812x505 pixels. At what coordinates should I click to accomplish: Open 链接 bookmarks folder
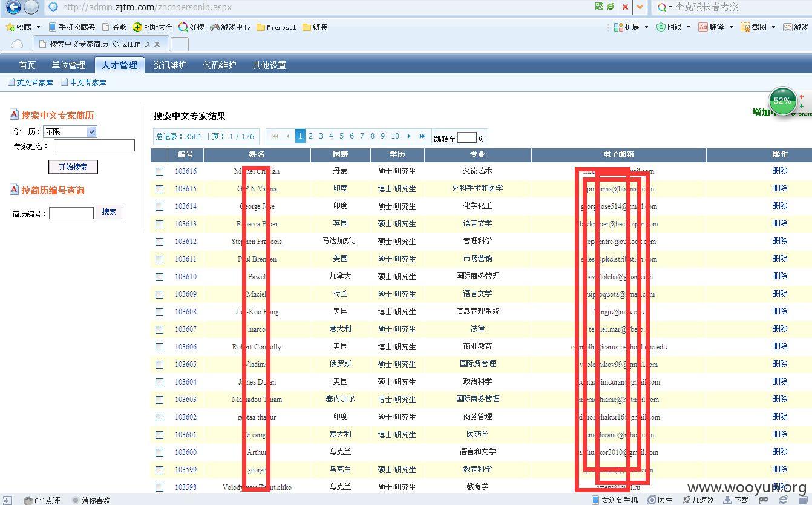315,27
